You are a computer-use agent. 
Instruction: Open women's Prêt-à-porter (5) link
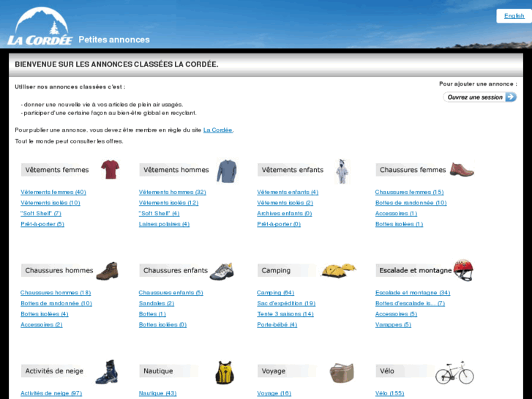pyautogui.click(x=42, y=224)
